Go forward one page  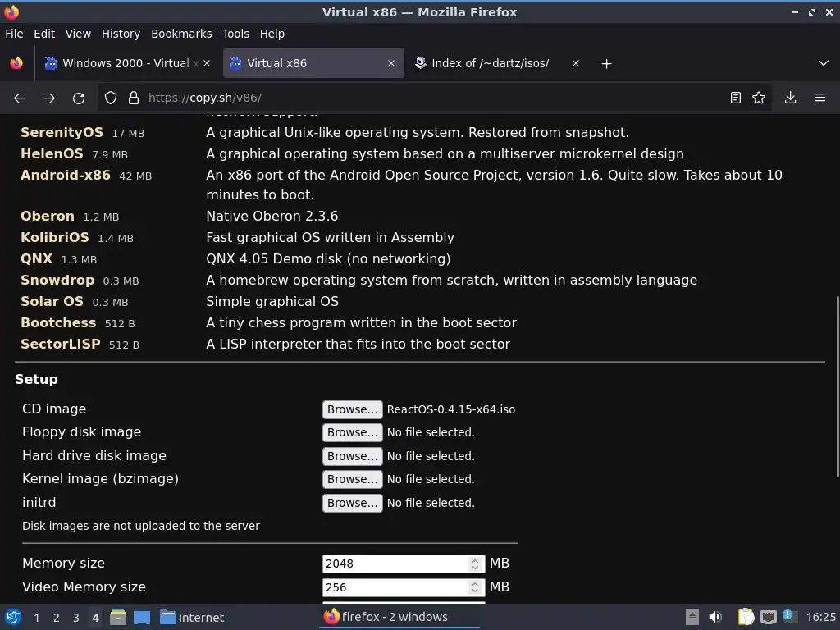click(x=49, y=98)
